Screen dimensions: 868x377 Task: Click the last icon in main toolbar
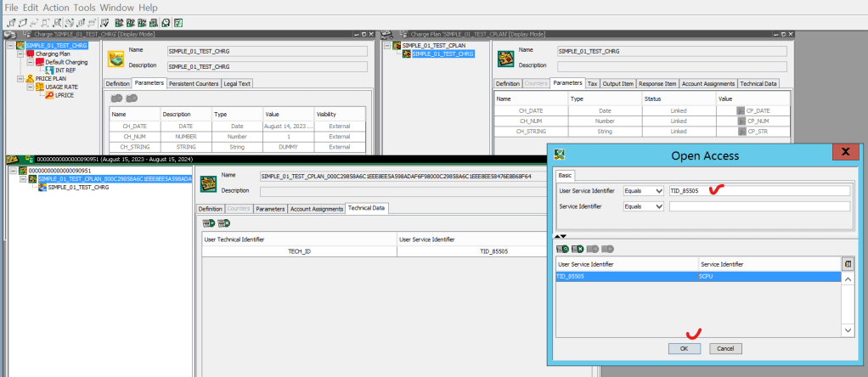point(178,22)
